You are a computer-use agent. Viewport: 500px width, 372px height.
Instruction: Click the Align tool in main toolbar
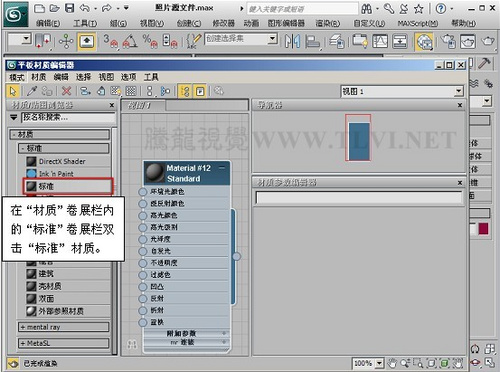tap(313, 42)
